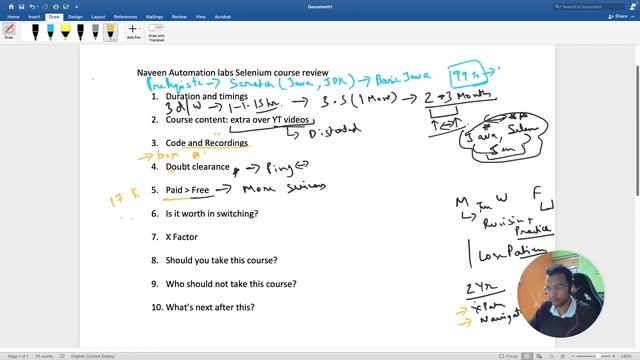Open the Customize Quick Access Toolbar dropdown
This screenshot has height=360, width=640.
pos(76,7)
